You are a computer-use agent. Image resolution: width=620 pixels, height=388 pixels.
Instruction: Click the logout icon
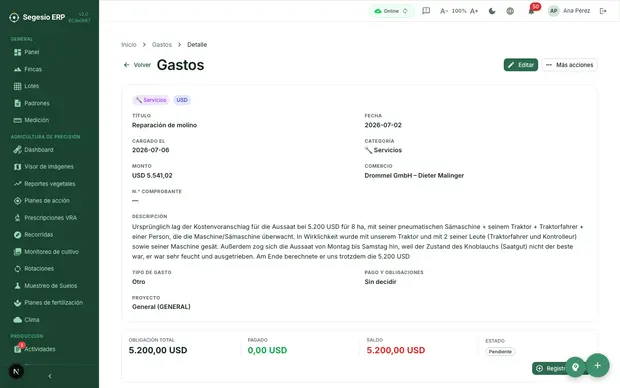click(x=603, y=11)
